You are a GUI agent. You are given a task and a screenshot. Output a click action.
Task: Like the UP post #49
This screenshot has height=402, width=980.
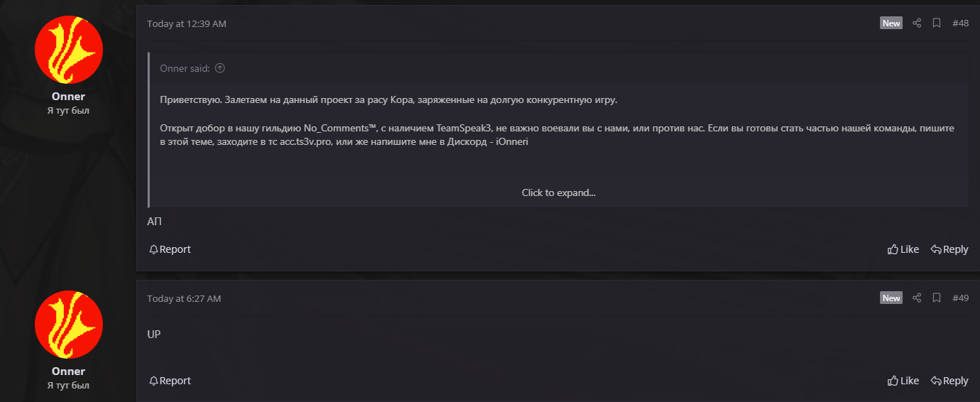903,381
